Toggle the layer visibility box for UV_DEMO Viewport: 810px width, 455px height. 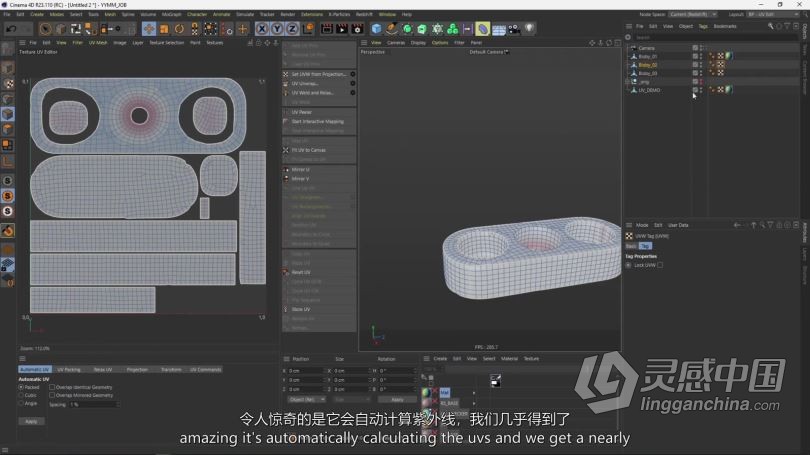695,90
